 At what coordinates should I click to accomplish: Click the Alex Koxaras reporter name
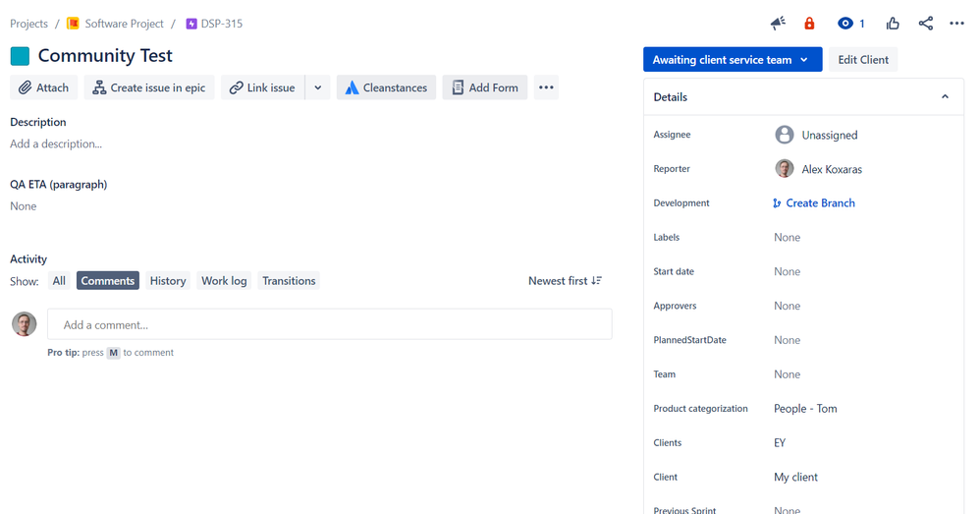pyautogui.click(x=832, y=169)
